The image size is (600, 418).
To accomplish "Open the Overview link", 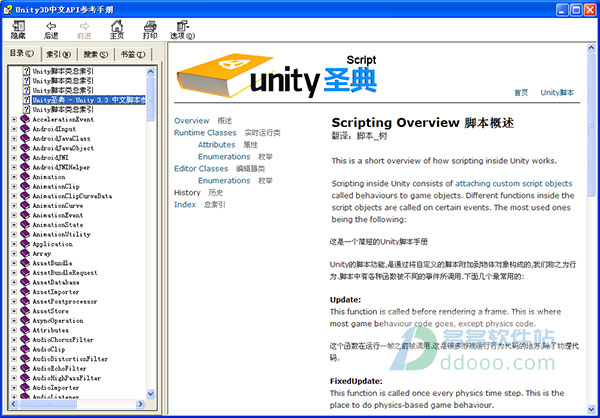I will click(192, 121).
